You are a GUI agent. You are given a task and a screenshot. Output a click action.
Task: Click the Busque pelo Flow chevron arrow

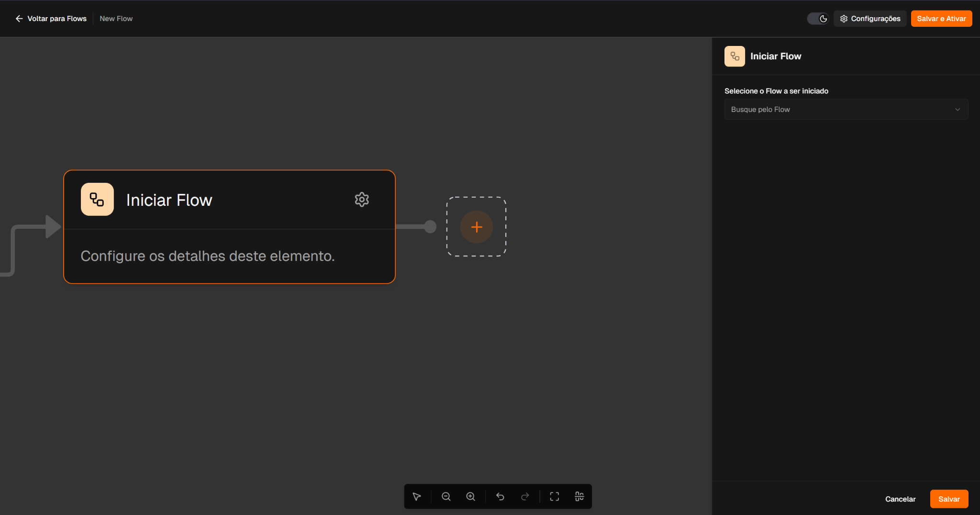pos(958,110)
